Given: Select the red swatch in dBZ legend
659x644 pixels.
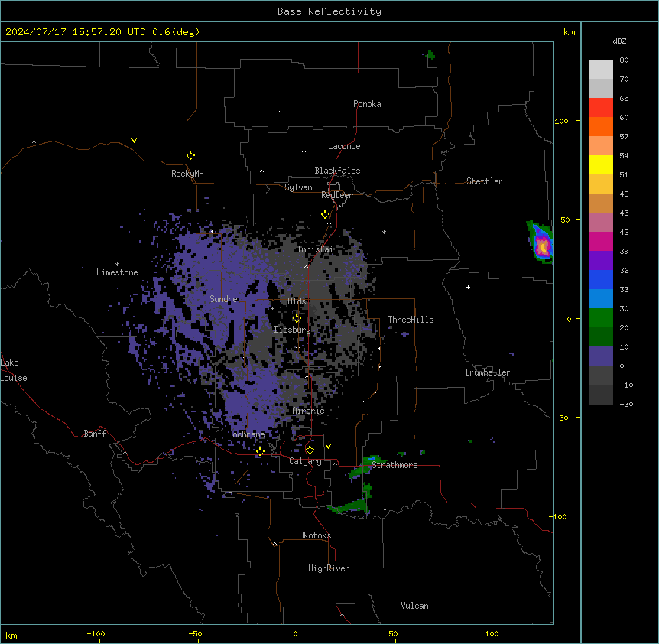Looking at the screenshot, I should pyautogui.click(x=601, y=107).
